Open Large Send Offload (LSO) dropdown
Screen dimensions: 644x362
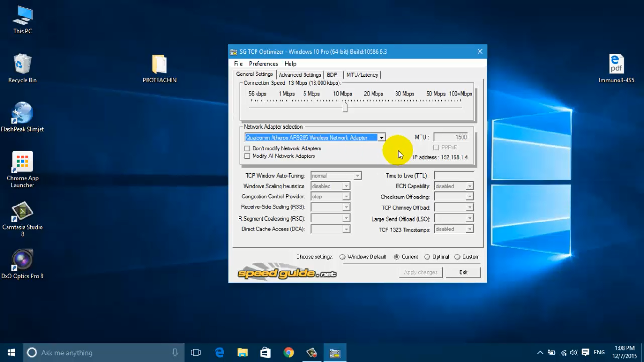(x=470, y=218)
